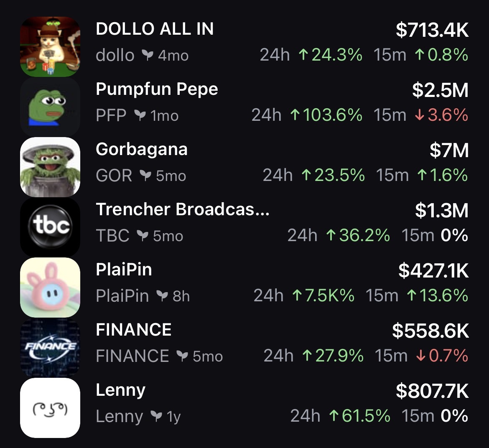Click the $558.6K FINANCE market cap
Image resolution: width=489 pixels, height=448 pixels.
point(430,331)
